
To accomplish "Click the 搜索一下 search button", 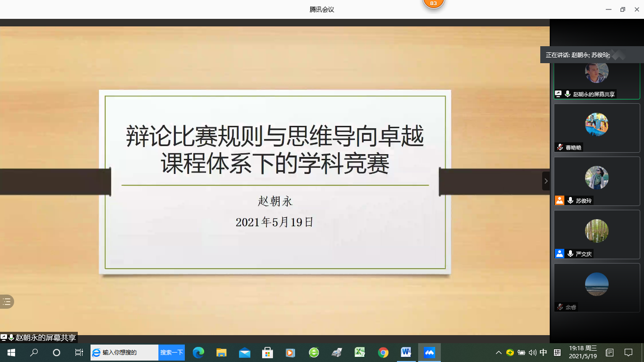I will (171, 353).
